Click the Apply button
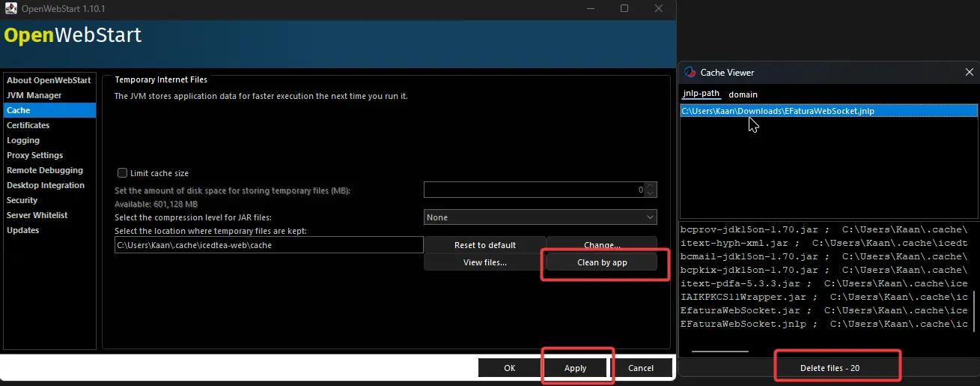980x386 pixels. [576, 368]
